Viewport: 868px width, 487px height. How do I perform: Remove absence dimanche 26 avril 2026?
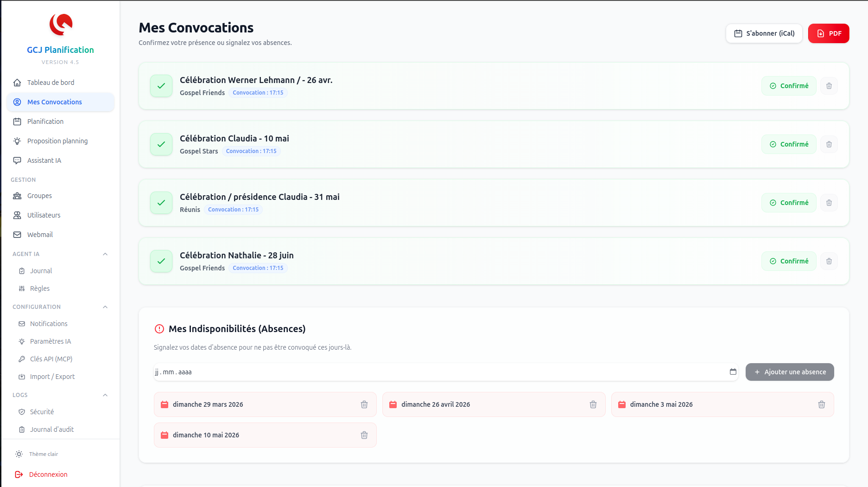[x=593, y=404]
